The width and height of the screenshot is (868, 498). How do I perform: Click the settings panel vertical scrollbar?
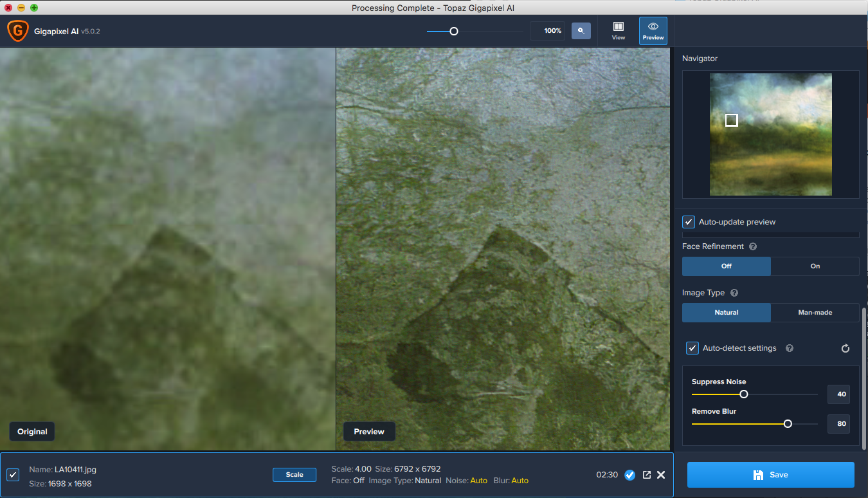(x=864, y=378)
